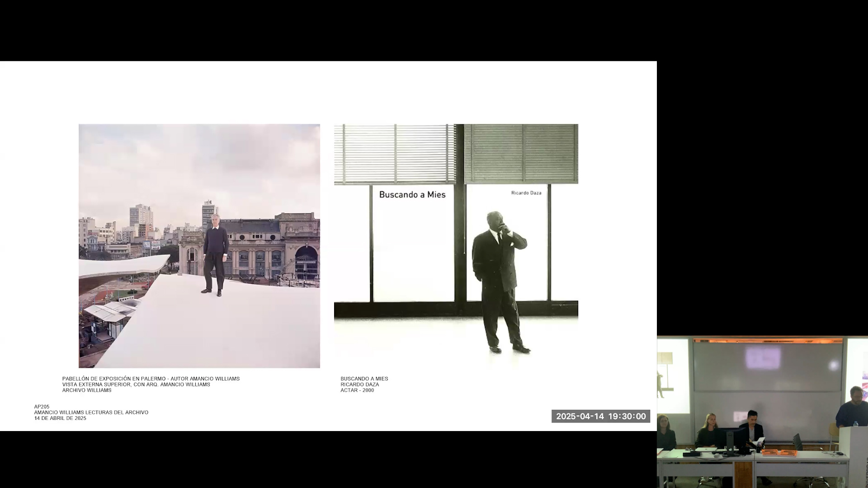The width and height of the screenshot is (868, 488).
Task: Click the 'ARCHIVO WILLIAMS' caption text
Action: coord(86,390)
